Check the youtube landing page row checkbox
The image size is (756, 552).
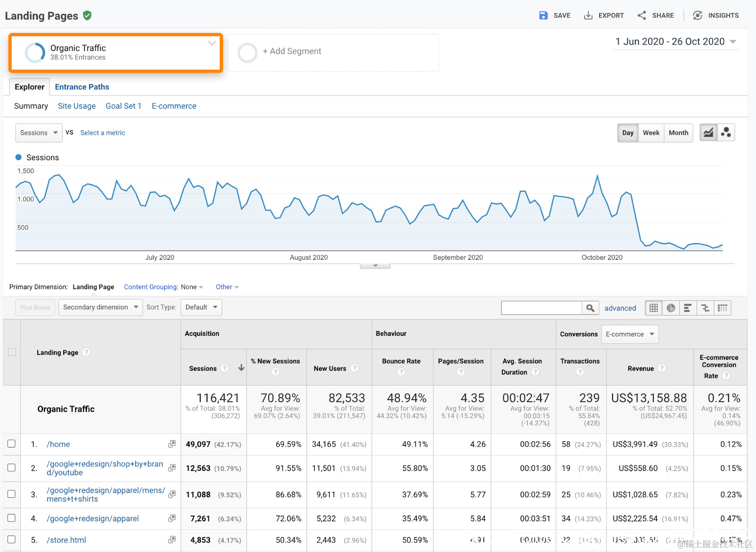[11, 467]
